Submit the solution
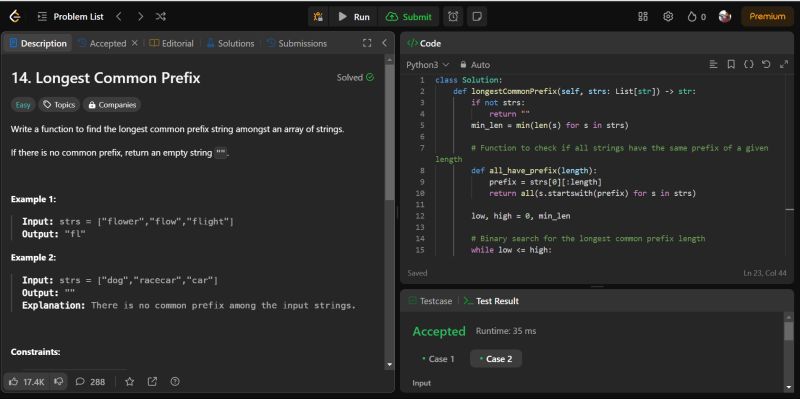This screenshot has width=800, height=399. coord(409,17)
